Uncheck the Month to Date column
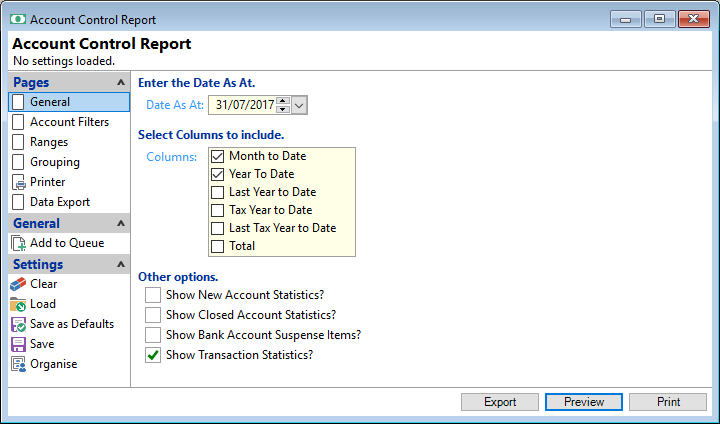 click(x=218, y=156)
